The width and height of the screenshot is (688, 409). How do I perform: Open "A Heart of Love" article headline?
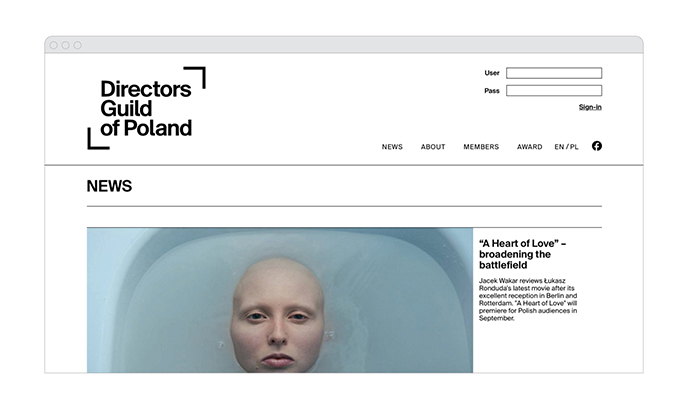tap(523, 254)
